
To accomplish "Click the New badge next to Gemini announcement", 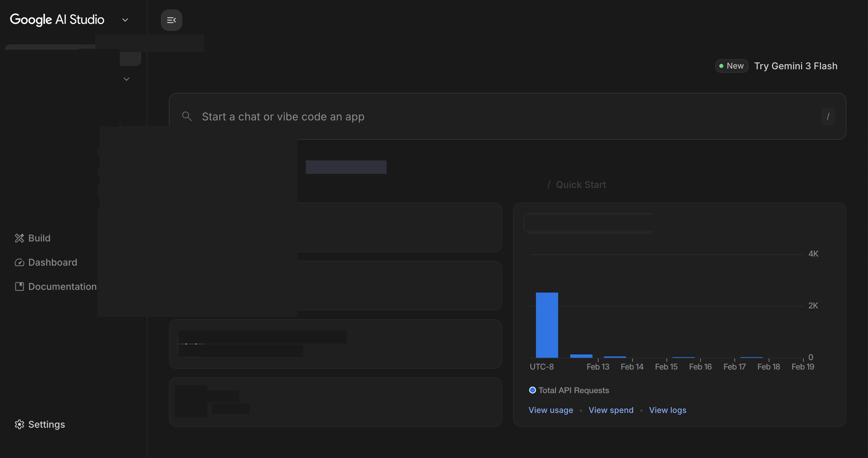I will click(x=731, y=66).
